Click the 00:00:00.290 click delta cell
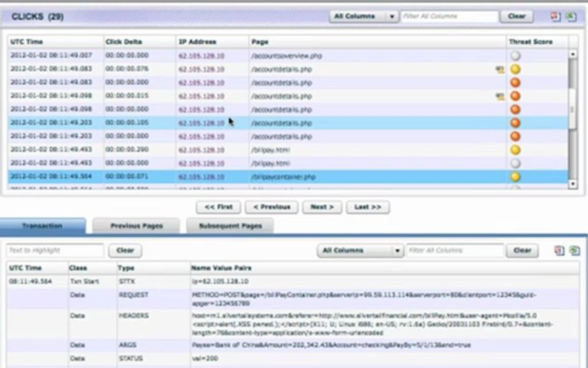This screenshot has height=368, width=588. (127, 149)
